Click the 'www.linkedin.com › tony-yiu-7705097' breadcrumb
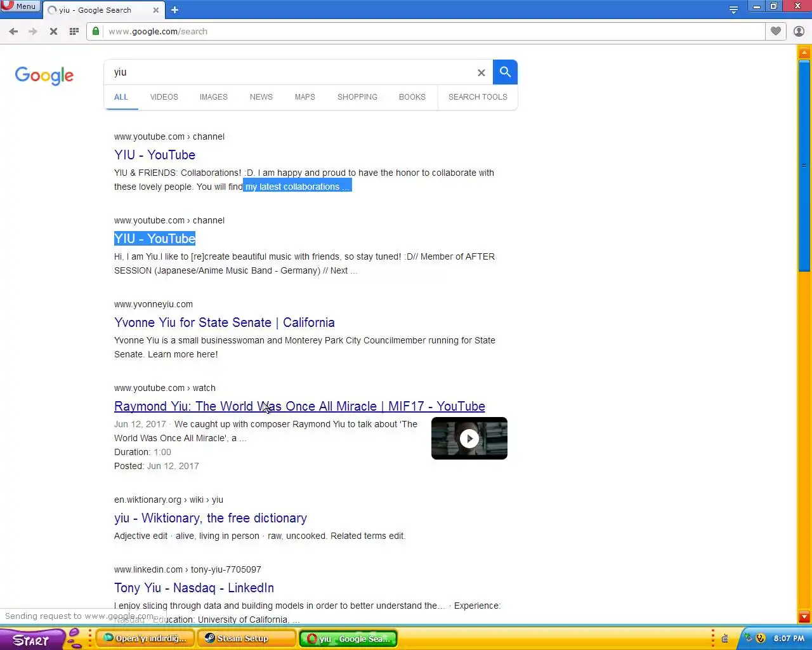This screenshot has height=650, width=812. pyautogui.click(x=188, y=569)
